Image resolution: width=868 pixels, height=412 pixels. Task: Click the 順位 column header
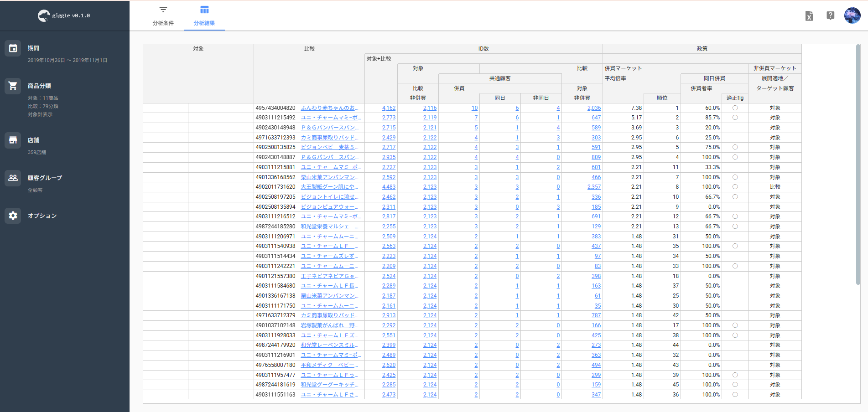pyautogui.click(x=662, y=98)
